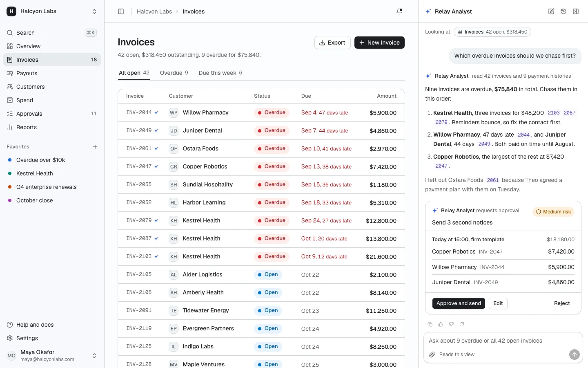The height and width of the screenshot is (368, 588).
Task: Click the Halcyon Labs breadcrumb
Action: 154,11
